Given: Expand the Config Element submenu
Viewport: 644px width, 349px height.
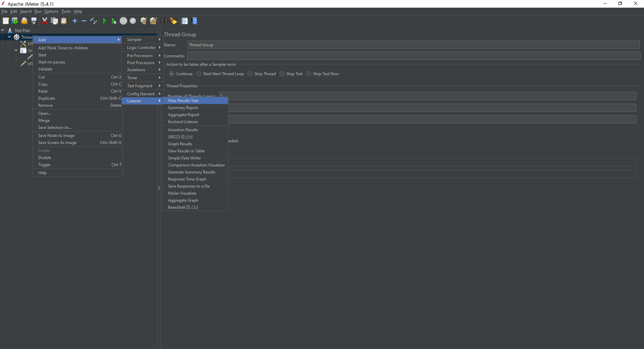Looking at the screenshot, I should click(x=142, y=94).
